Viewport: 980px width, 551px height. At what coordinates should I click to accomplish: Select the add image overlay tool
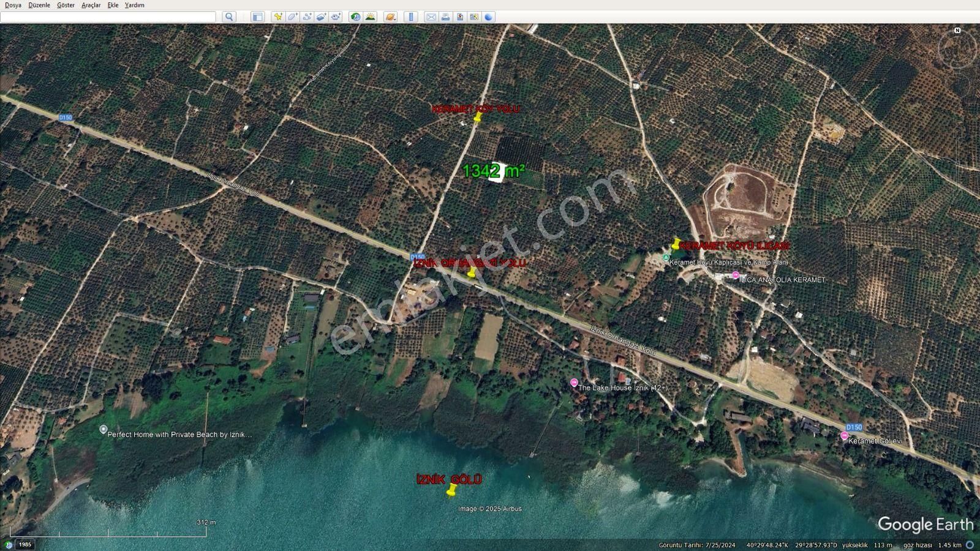tap(322, 17)
